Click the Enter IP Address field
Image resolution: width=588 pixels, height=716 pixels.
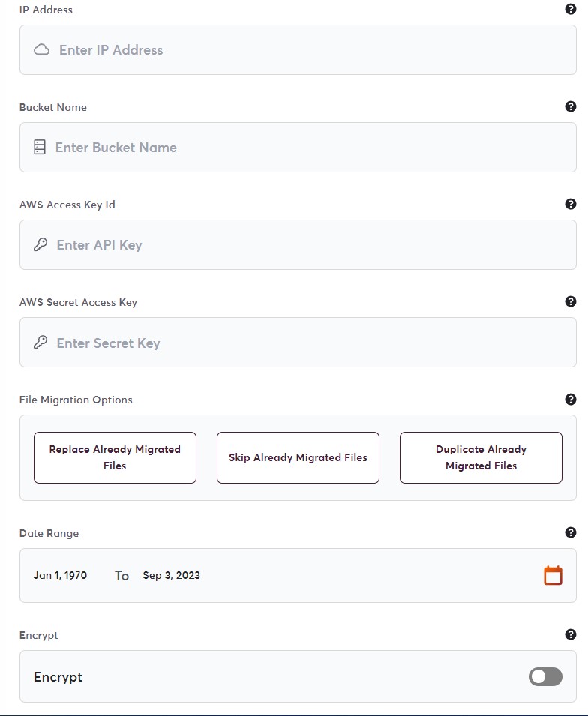[300, 50]
